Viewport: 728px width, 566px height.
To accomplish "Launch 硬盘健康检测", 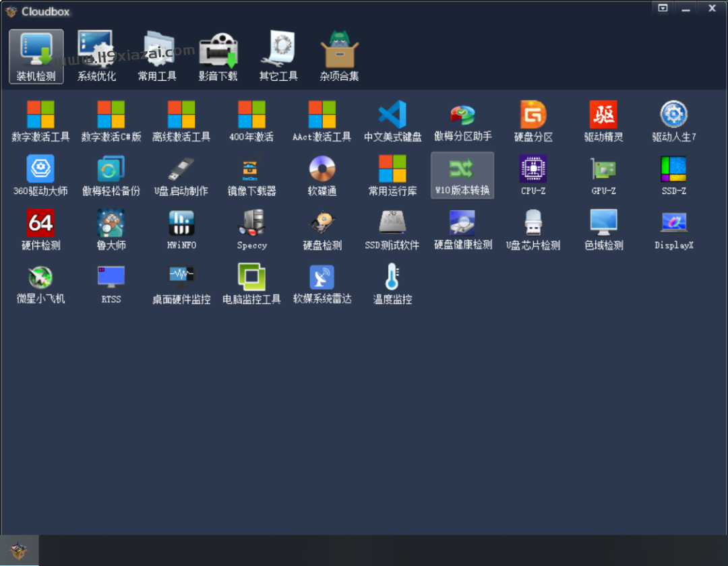I will point(463,230).
